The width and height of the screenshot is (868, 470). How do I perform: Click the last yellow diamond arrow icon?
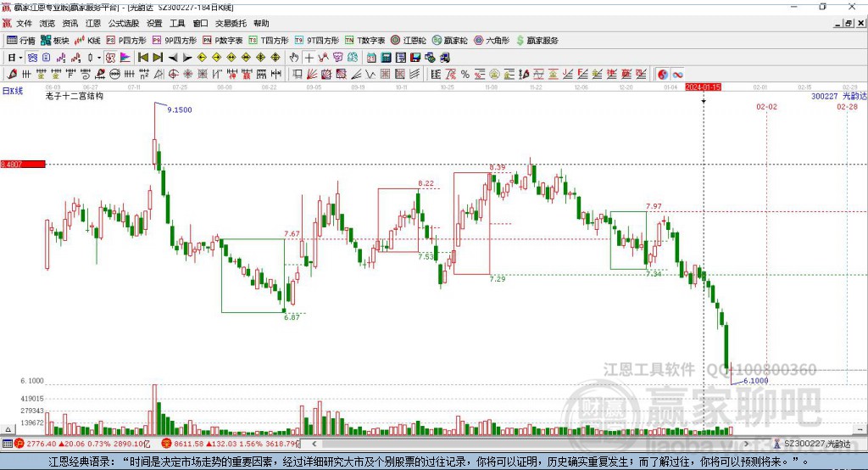click(x=275, y=58)
